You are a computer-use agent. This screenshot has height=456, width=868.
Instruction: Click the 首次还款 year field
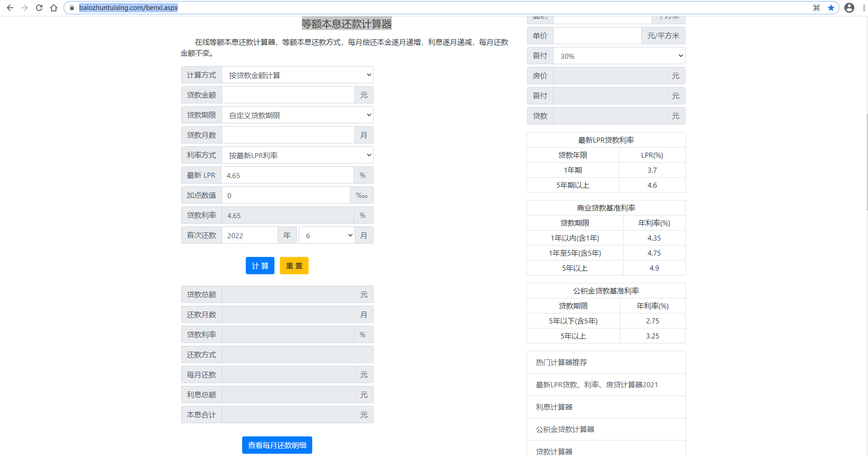(250, 236)
